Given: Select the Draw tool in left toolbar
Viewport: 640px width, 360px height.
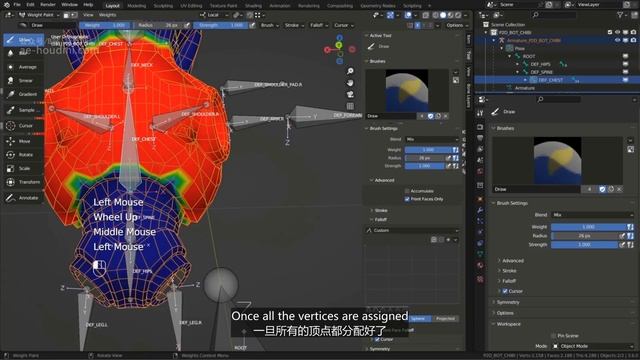Looking at the screenshot, I should tap(23, 40).
